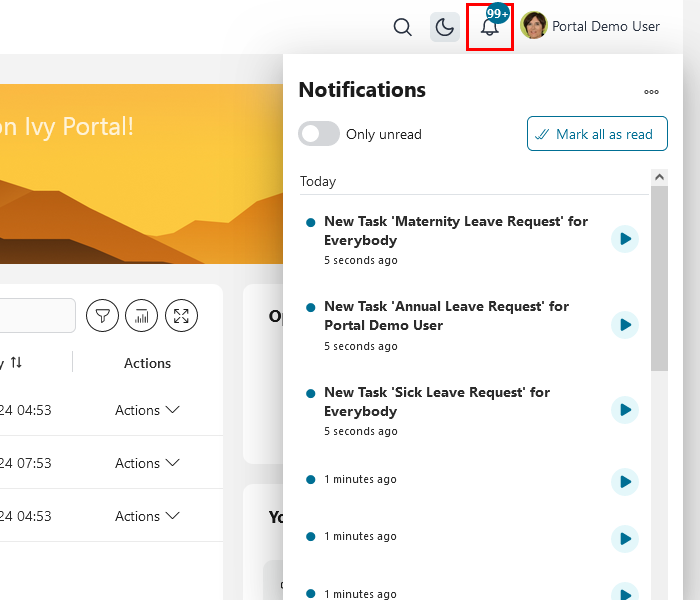Open notifications bell with 99+ badge

tap(490, 27)
